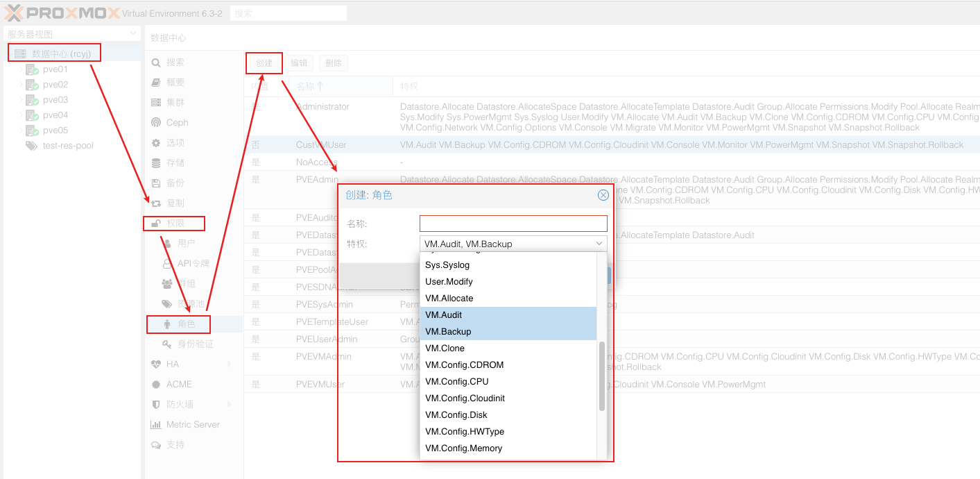This screenshot has width=980, height=479.
Task: Click the options gear icon
Action: 156,143
